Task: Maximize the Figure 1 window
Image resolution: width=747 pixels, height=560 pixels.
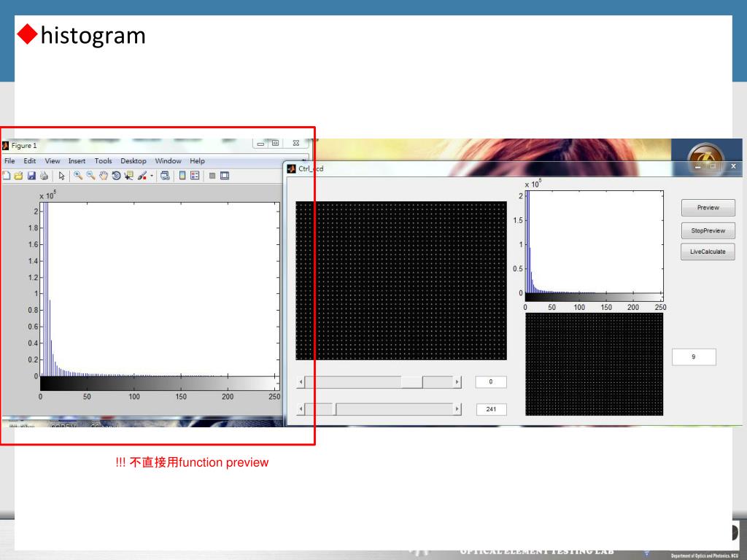Action: pyautogui.click(x=275, y=144)
